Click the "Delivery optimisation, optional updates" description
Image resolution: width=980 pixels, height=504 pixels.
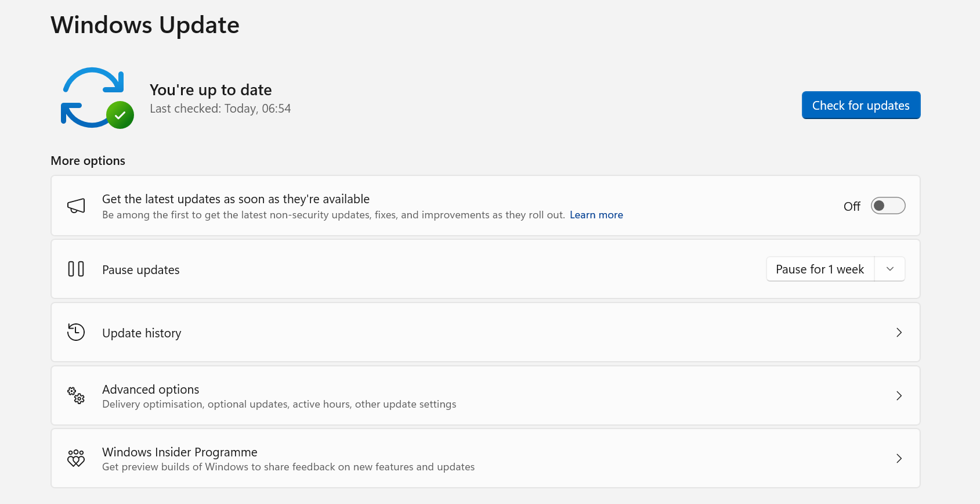coord(279,404)
